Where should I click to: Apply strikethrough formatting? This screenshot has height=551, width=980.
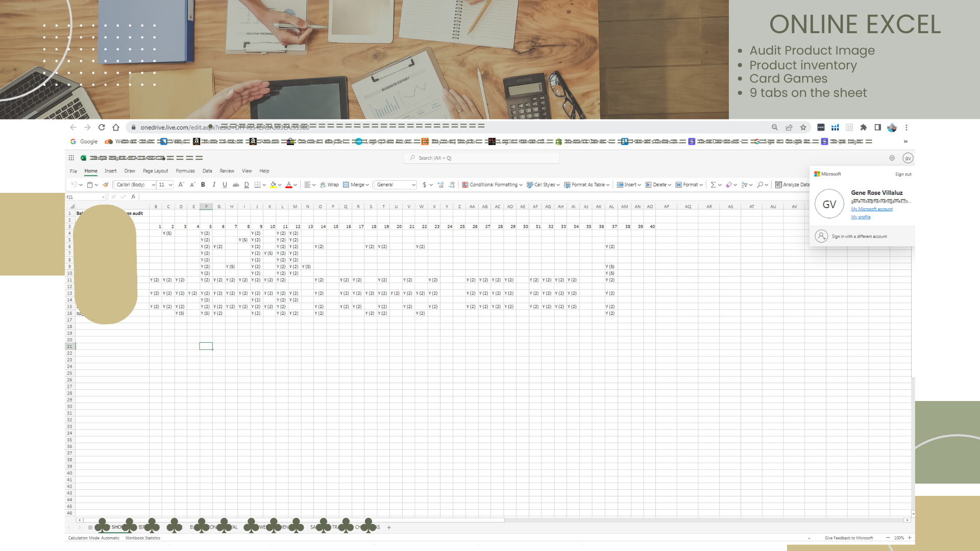(x=235, y=185)
